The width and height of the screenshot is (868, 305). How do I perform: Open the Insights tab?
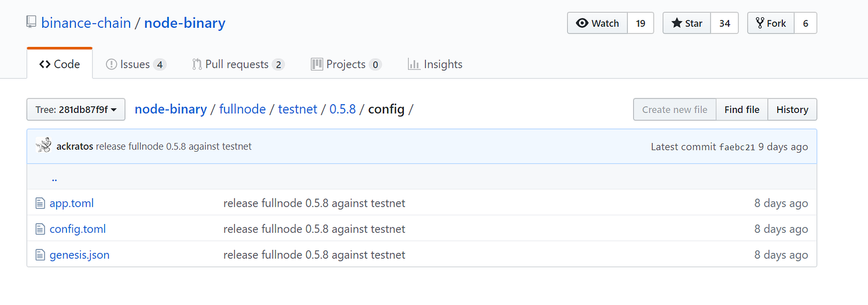[435, 64]
